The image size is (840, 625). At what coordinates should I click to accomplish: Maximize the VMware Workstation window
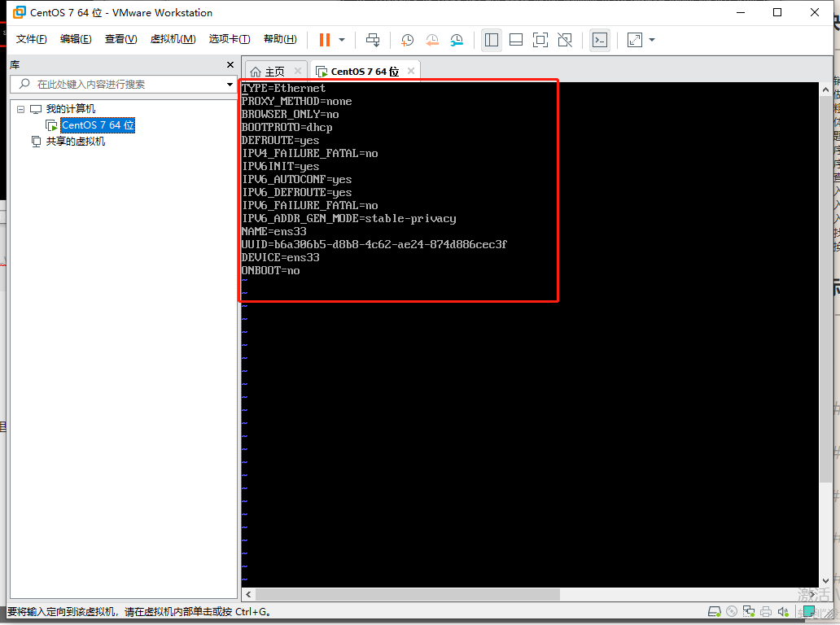tap(777, 12)
